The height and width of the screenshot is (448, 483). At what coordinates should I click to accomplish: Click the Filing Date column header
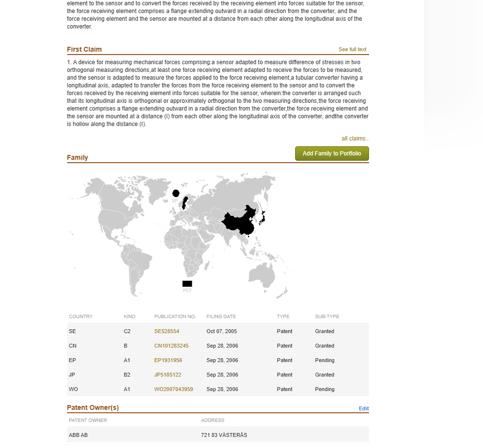[x=221, y=317]
